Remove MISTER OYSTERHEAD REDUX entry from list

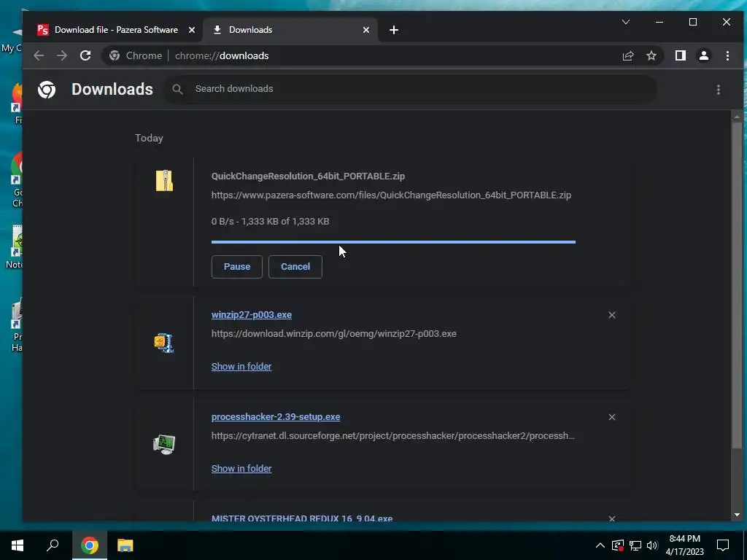coord(612,518)
